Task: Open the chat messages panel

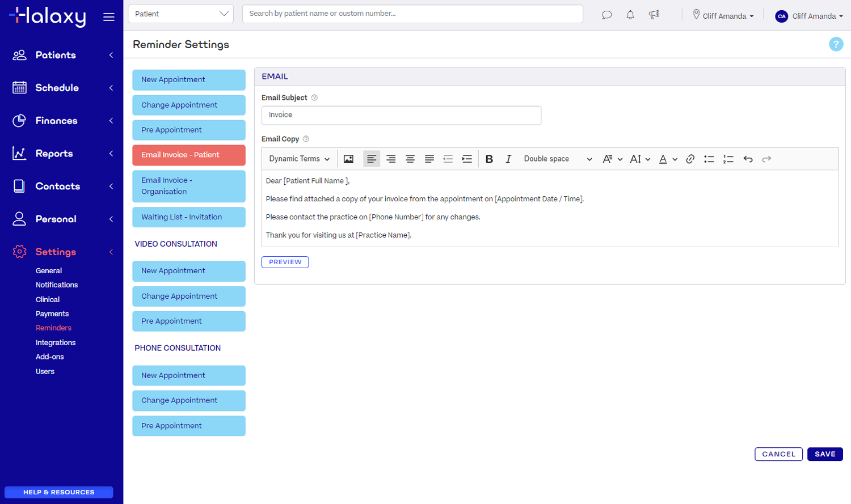Action: 606,15
